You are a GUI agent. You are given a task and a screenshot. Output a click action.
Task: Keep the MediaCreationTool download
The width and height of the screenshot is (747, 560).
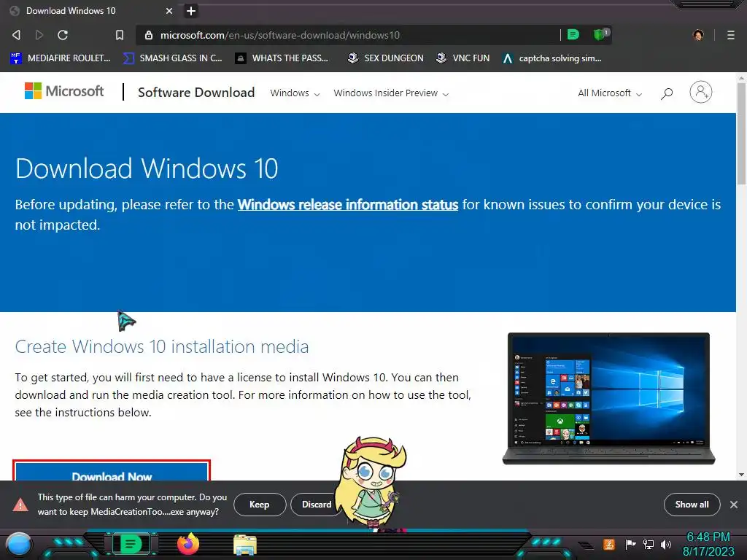click(x=260, y=505)
